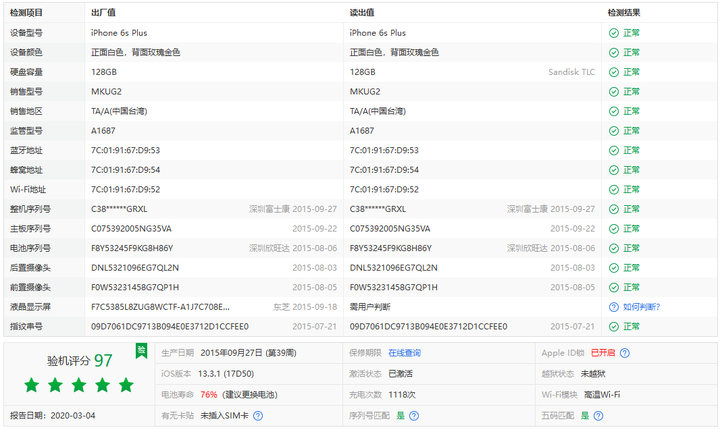This screenshot has height=432, width=720.
Task: Click the 验机评分 97 score
Action: point(79,361)
